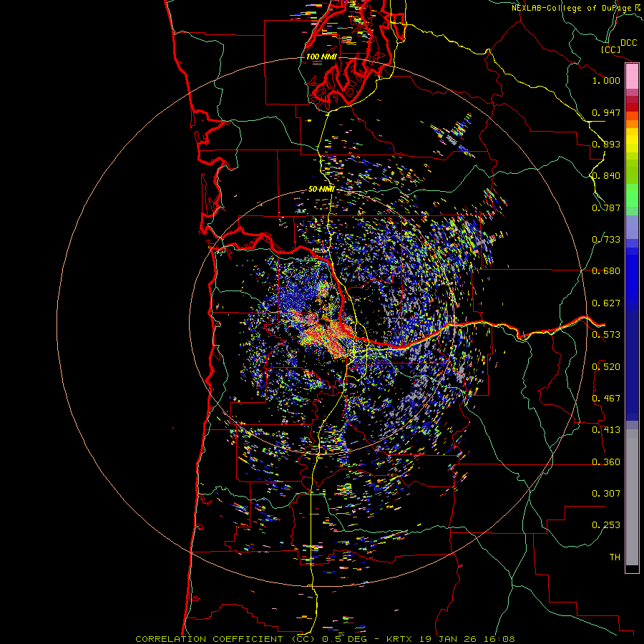The width and height of the screenshot is (644, 644).
Task: Click the dark red color bar segment
Action: [632, 107]
